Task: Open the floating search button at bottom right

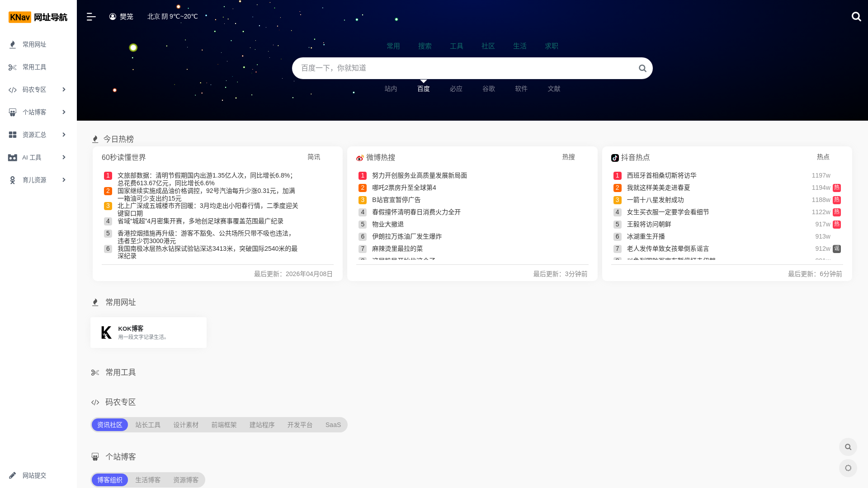Action: click(848, 447)
